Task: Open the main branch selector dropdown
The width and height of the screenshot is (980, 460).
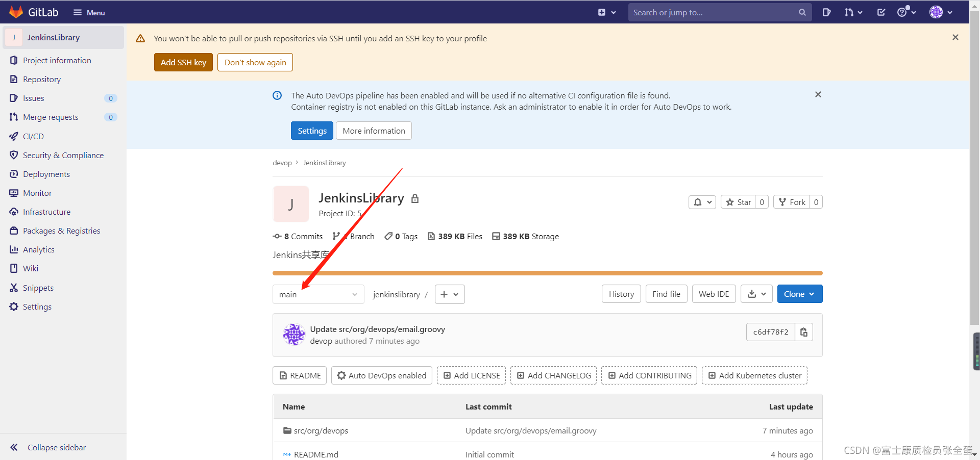Action: pyautogui.click(x=318, y=294)
